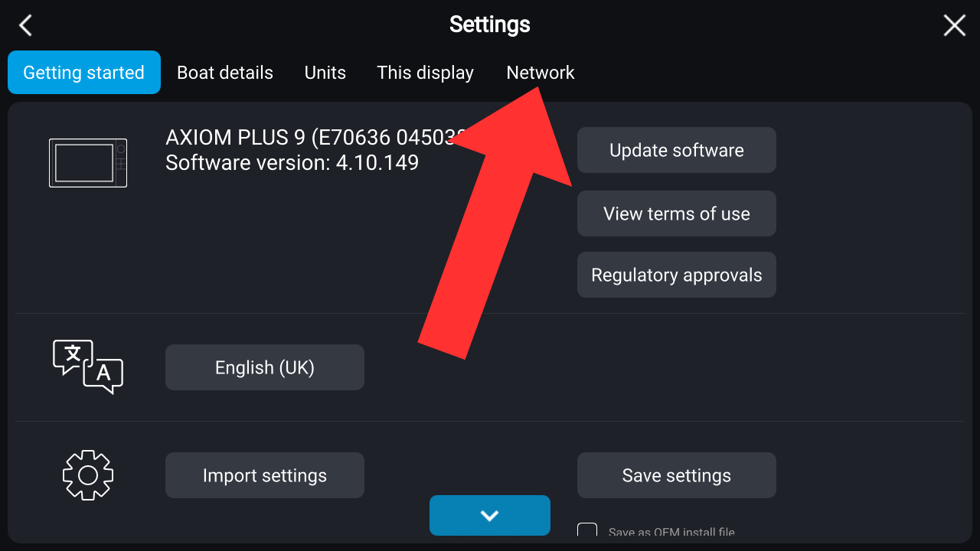Click the Software version 4.10.149 text
The width and height of the screenshot is (980, 551).
click(292, 163)
